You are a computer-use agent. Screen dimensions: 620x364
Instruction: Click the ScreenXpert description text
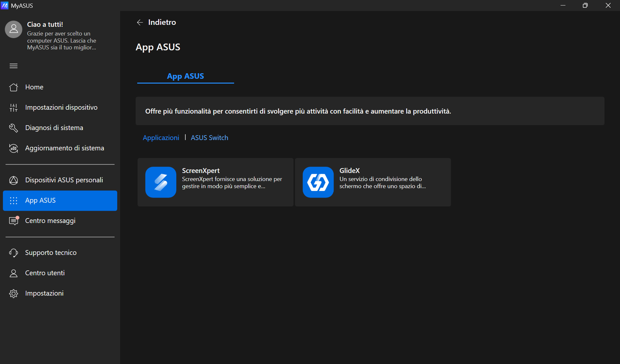[x=232, y=183]
